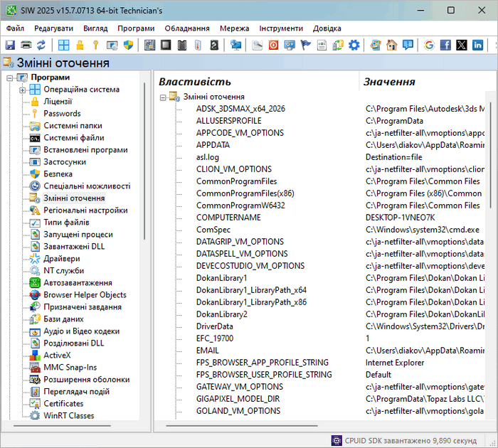Select Browser Helper Objects in the tree

[x=85, y=294]
